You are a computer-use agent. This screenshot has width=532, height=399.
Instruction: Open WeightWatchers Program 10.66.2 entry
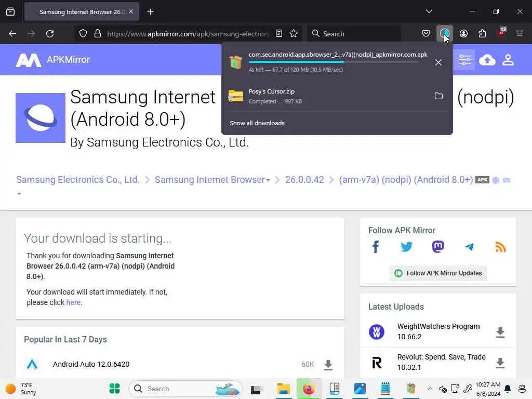point(438,331)
